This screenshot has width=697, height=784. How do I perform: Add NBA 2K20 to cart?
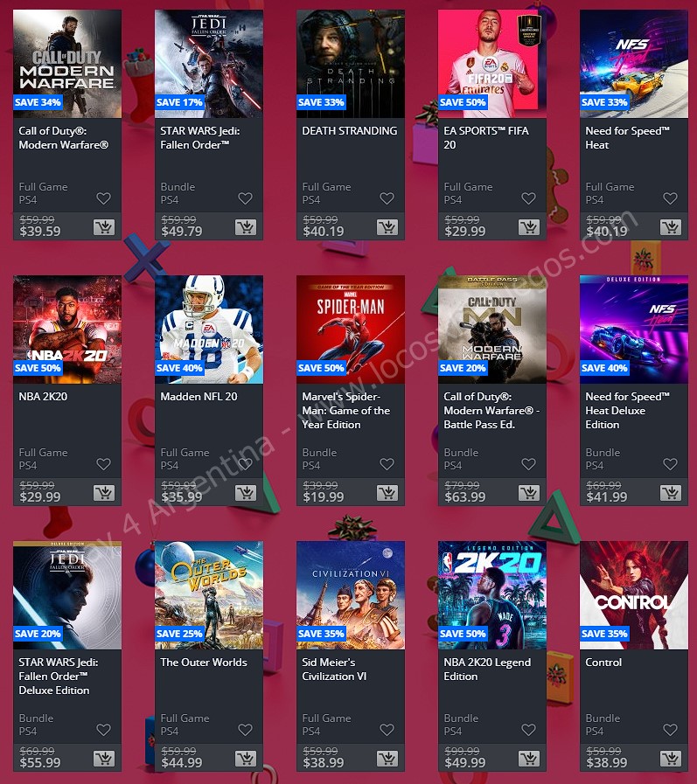tap(104, 493)
